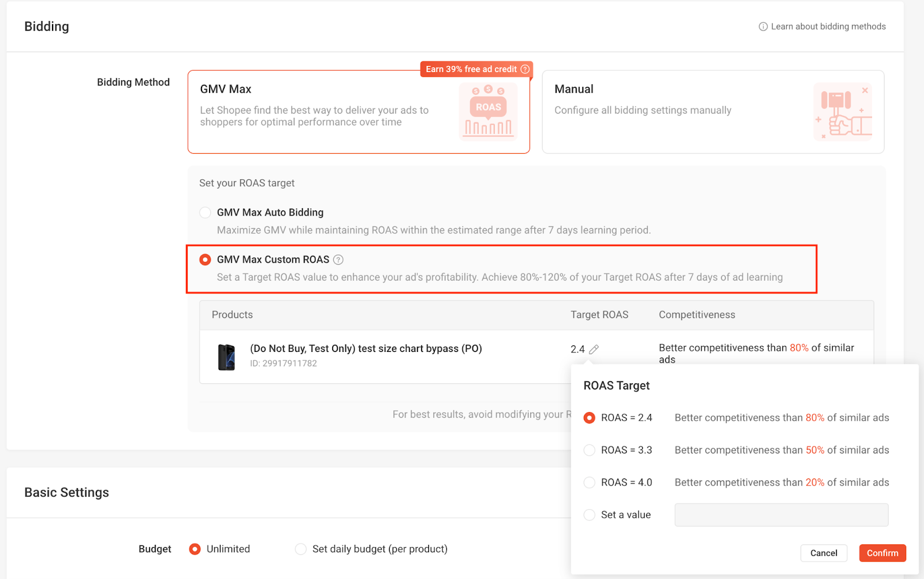Image resolution: width=924 pixels, height=579 pixels.
Task: Select Set daily budget (per product) option
Action: tap(300, 549)
